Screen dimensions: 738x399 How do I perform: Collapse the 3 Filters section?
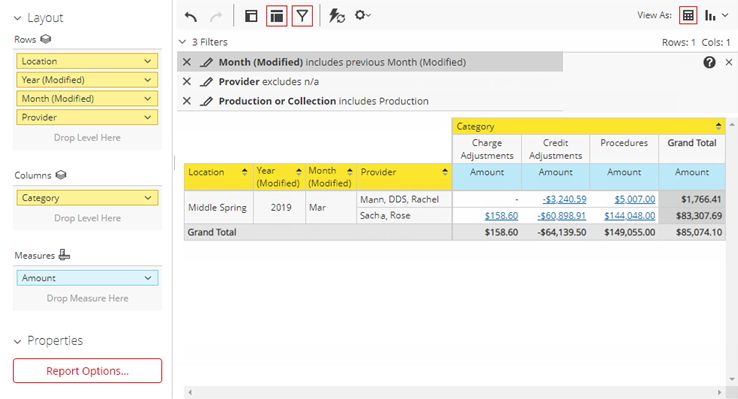click(183, 42)
